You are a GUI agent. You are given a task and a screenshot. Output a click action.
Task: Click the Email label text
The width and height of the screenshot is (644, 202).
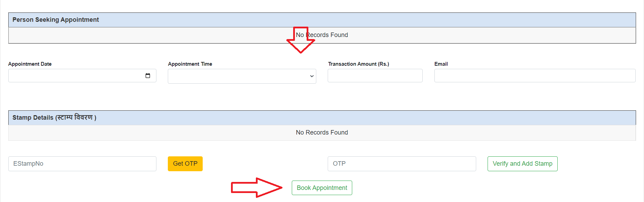click(441, 64)
